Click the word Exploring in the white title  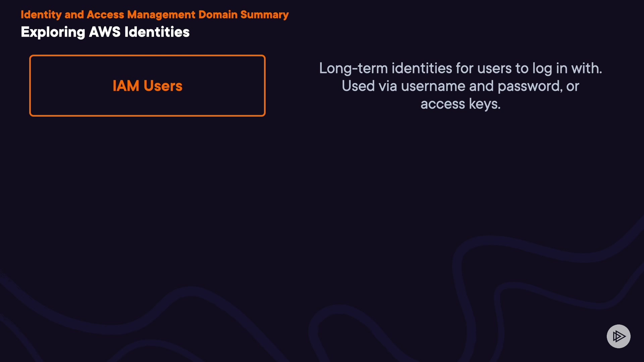53,32
